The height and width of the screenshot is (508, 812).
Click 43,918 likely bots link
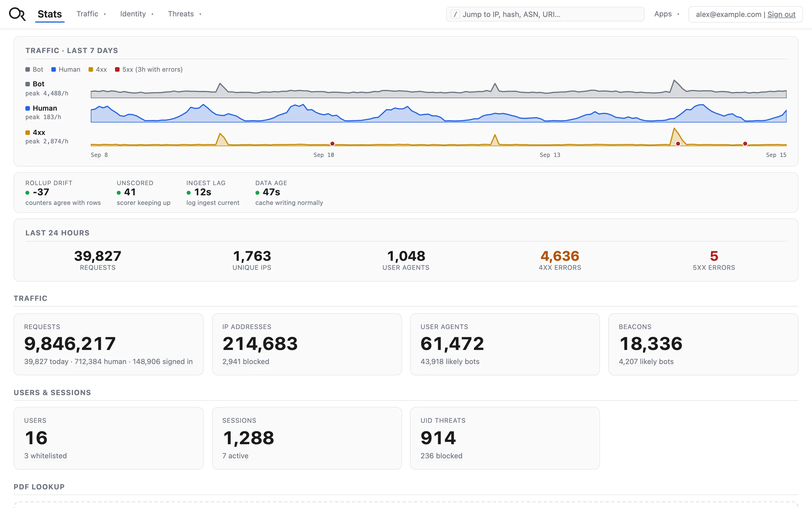pyautogui.click(x=450, y=362)
